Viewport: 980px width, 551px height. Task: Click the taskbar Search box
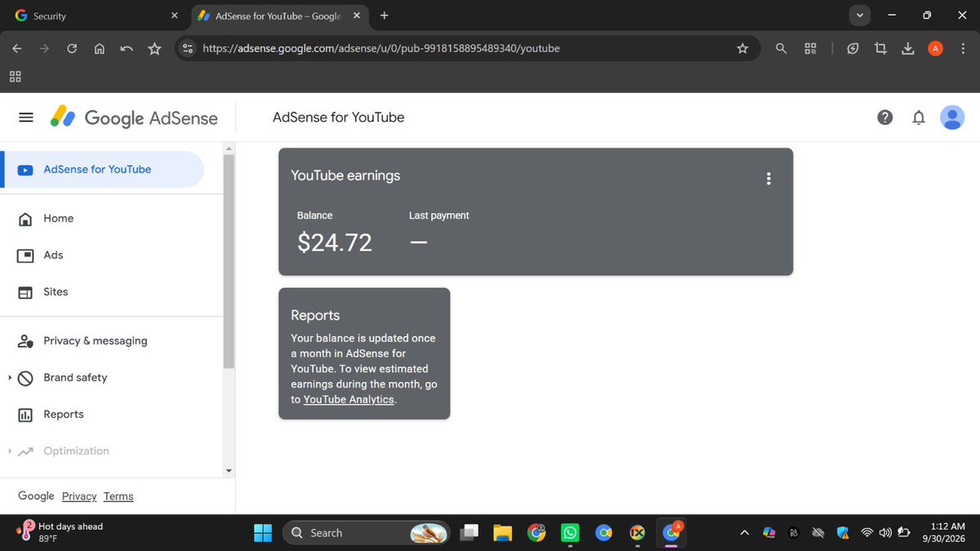366,533
